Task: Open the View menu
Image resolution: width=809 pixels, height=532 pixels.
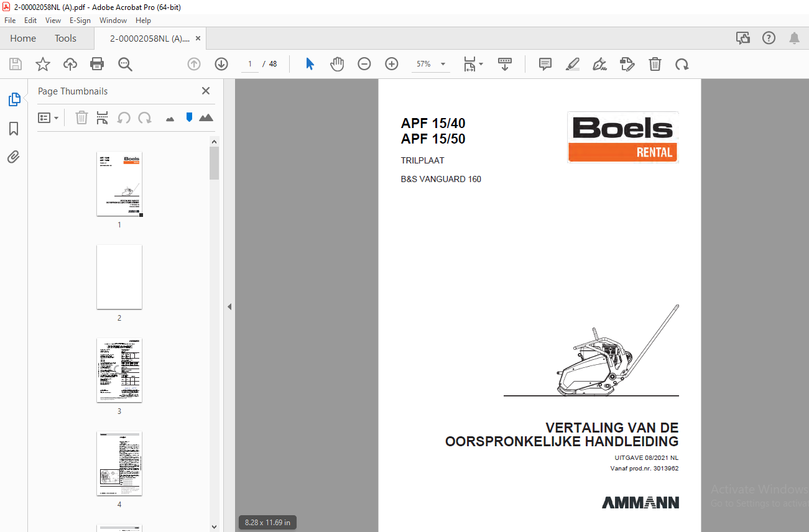Action: point(53,21)
